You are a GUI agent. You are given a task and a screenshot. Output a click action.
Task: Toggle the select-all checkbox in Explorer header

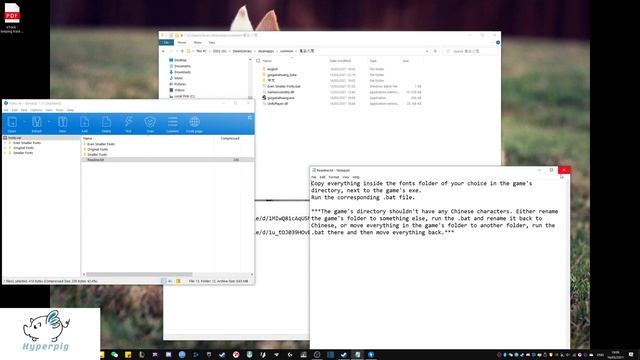tap(258, 61)
